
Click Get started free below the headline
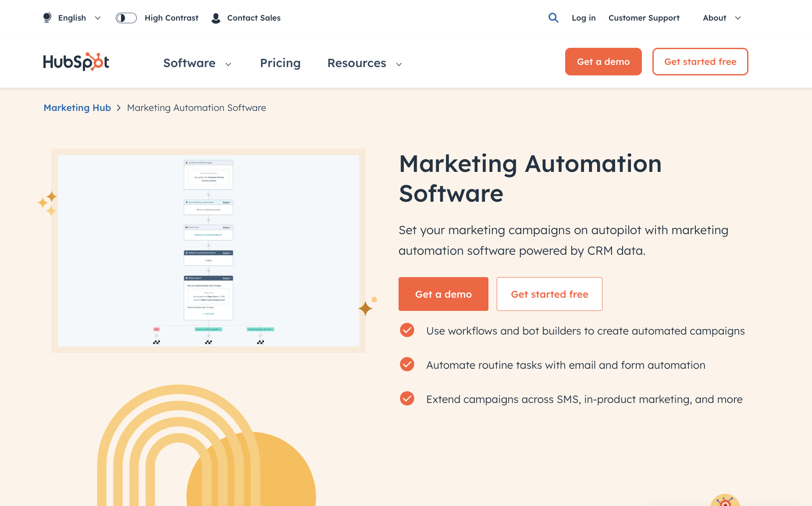(x=549, y=294)
